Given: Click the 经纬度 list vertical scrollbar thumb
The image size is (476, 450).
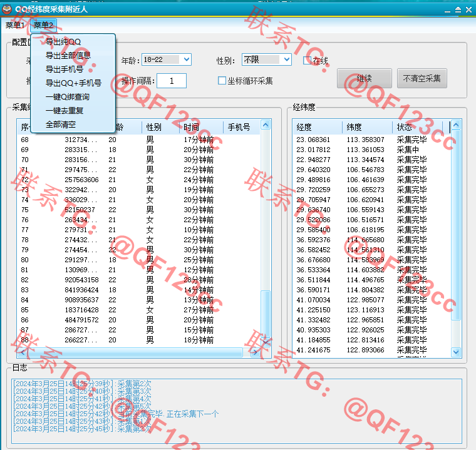Looking at the screenshot, I should (456, 225).
